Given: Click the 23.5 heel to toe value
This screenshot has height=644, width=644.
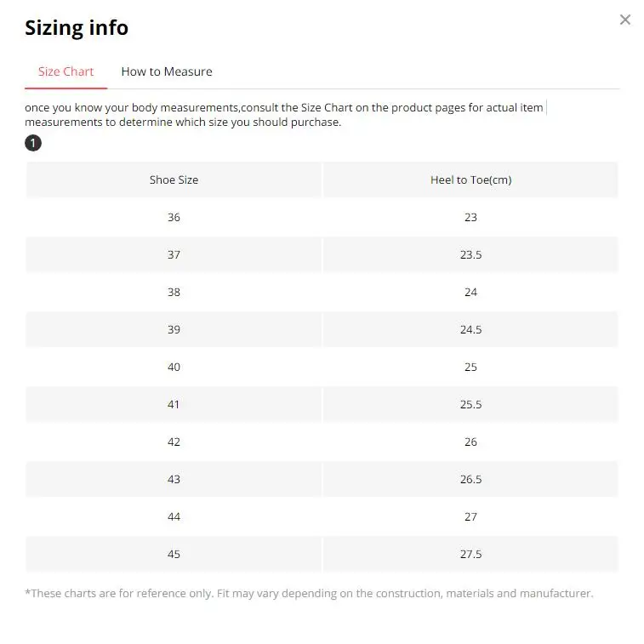Looking at the screenshot, I should pos(470,254).
